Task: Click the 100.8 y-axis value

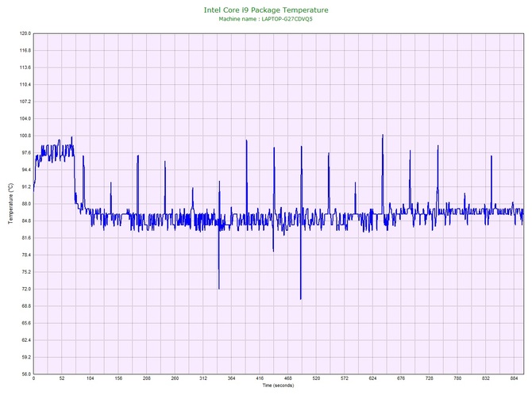Action: pyautogui.click(x=25, y=136)
